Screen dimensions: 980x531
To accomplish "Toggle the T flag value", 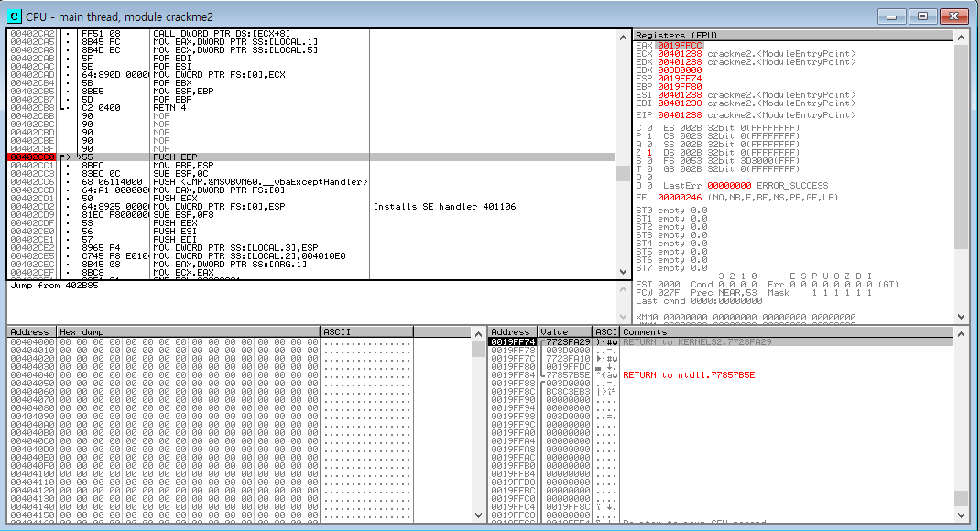I will click(x=649, y=169).
